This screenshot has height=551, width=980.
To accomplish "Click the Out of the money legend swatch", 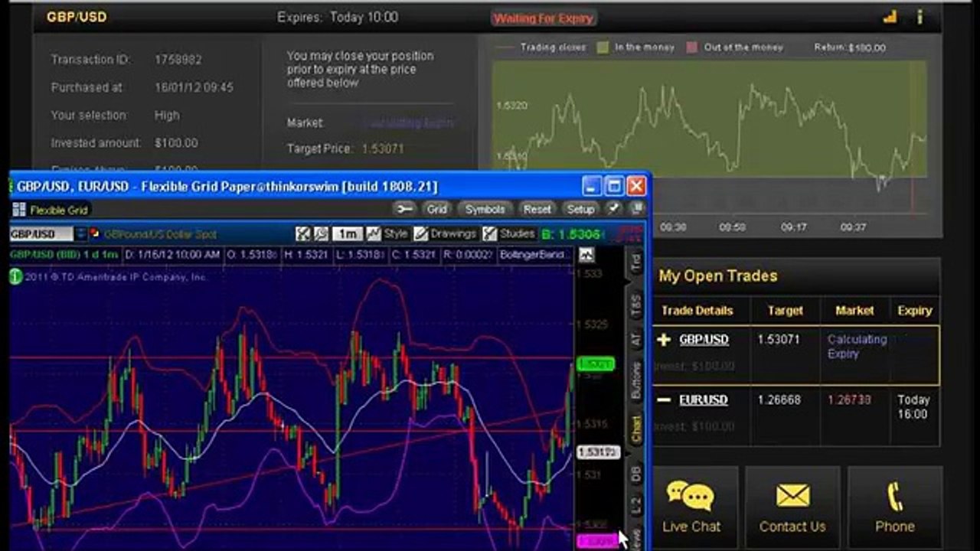I will pos(692,47).
